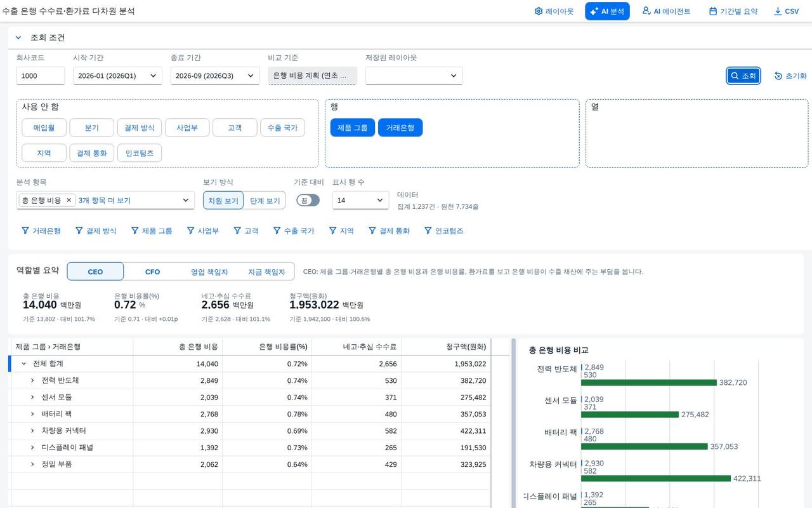Open the 결제 방식 filter

pos(96,231)
